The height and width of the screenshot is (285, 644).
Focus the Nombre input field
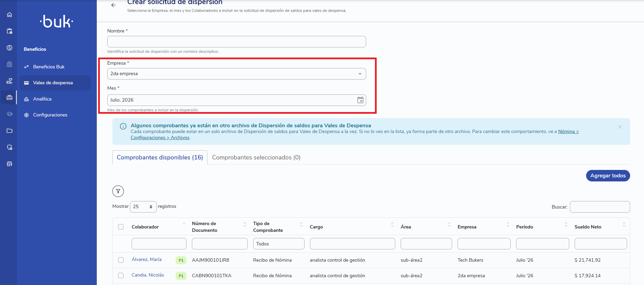pyautogui.click(x=237, y=42)
